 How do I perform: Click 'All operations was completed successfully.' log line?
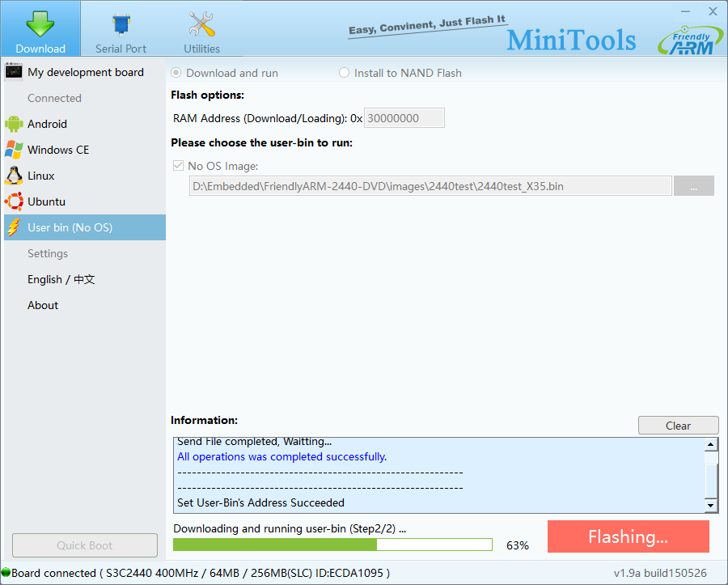[x=281, y=457]
